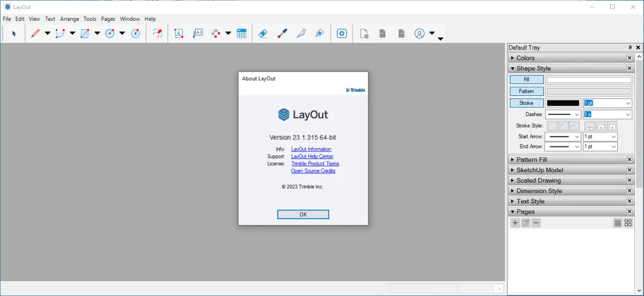Toggle the Stroke button in Shape Style
644x296 pixels.
point(527,103)
